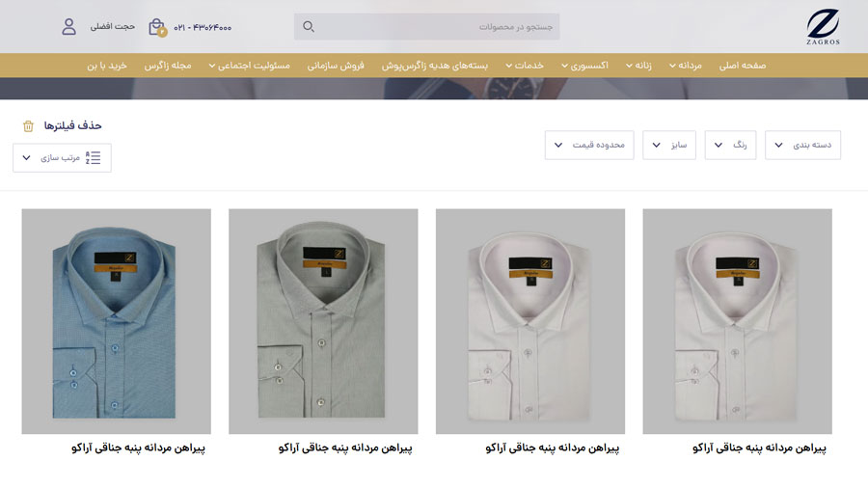Go to صفحه اصلی home page
This screenshot has height=488, width=868.
coord(743,66)
